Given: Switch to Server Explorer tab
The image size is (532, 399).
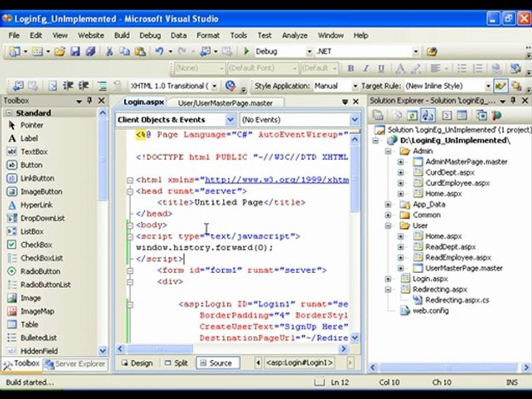Looking at the screenshot, I should (x=75, y=364).
